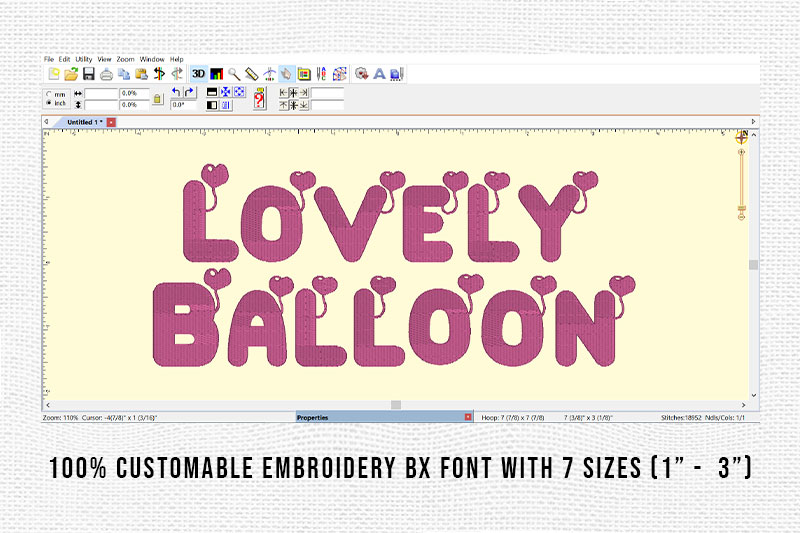Close the Properties panel
Image resolution: width=800 pixels, height=533 pixels.
pos(468,417)
